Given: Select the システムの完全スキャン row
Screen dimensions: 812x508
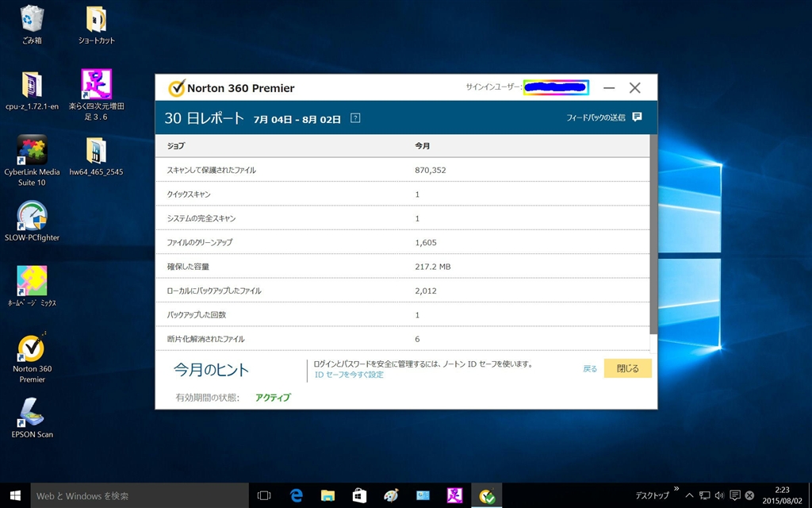Looking at the screenshot, I should 402,218.
